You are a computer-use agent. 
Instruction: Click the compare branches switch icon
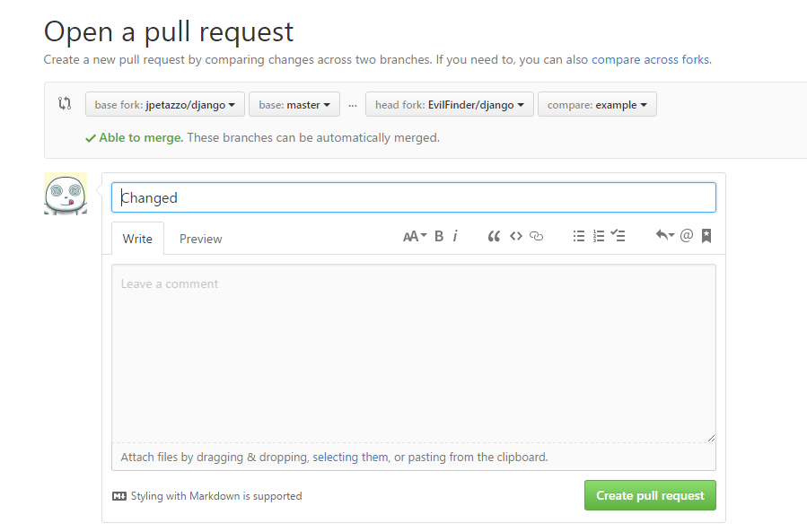click(65, 104)
